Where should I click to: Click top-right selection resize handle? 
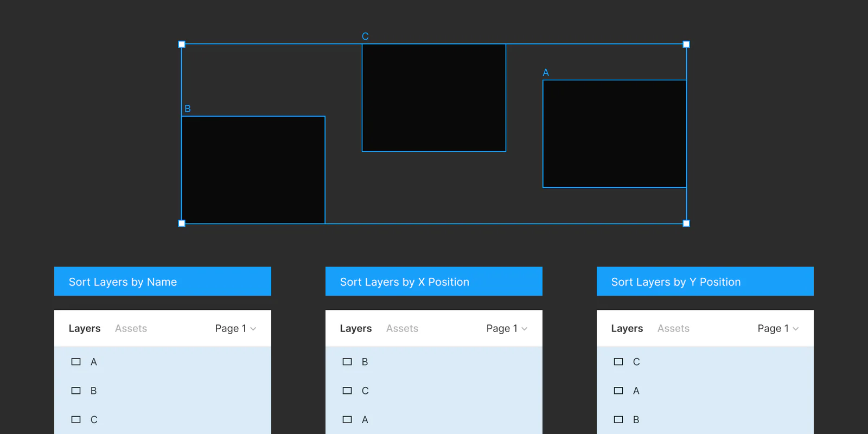[x=686, y=44]
